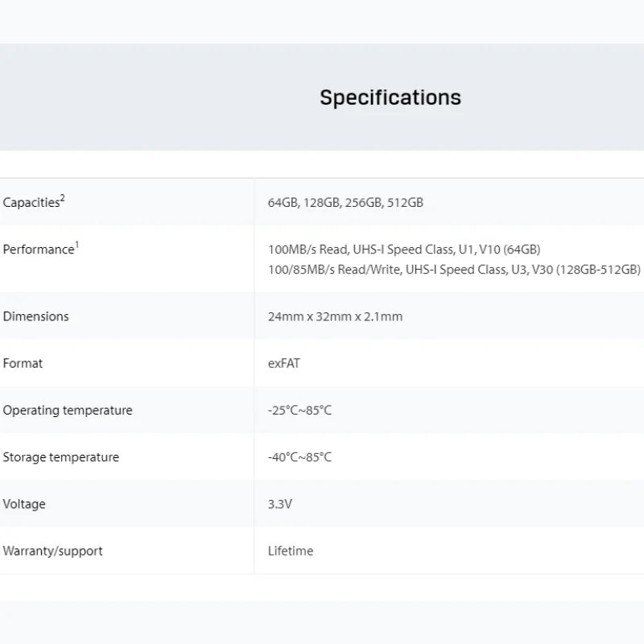Click the 100/85MB/s Read/Write performance line
The height and width of the screenshot is (644, 644).
[x=454, y=270]
